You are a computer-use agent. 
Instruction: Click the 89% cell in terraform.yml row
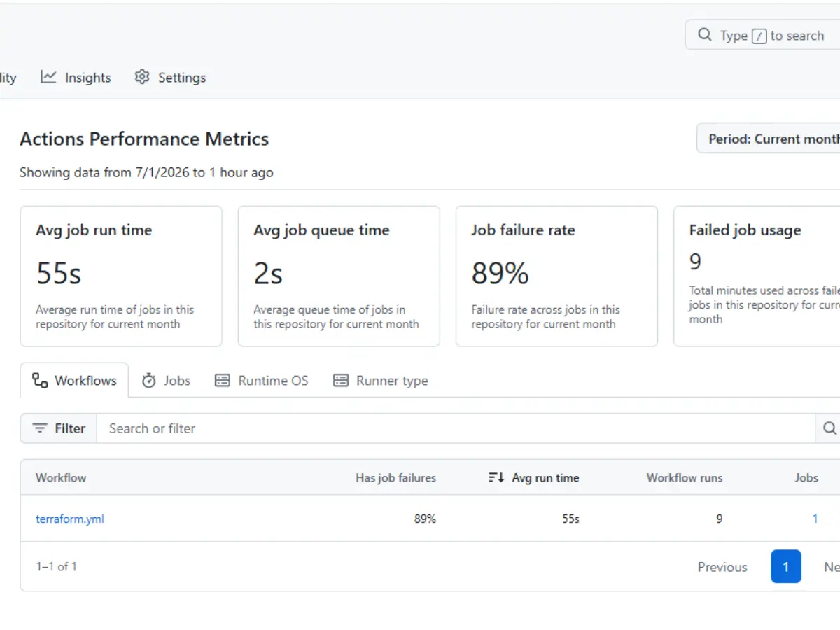[425, 519]
